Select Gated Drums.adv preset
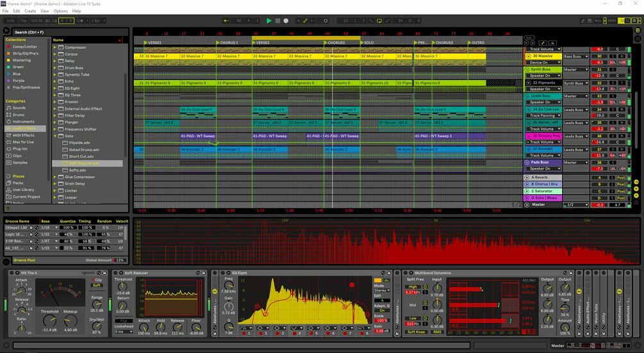 click(84, 149)
